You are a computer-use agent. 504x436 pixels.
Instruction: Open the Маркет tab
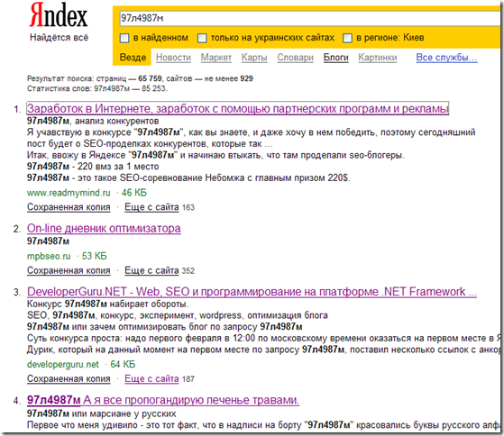click(216, 58)
